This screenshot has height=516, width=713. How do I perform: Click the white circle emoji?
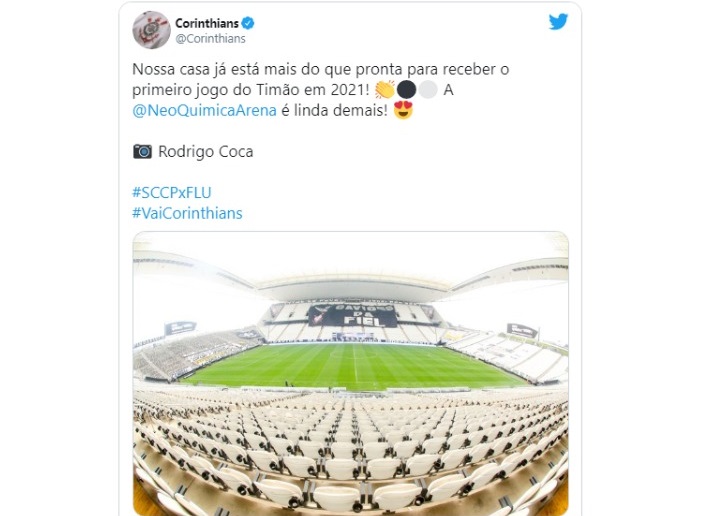(428, 90)
